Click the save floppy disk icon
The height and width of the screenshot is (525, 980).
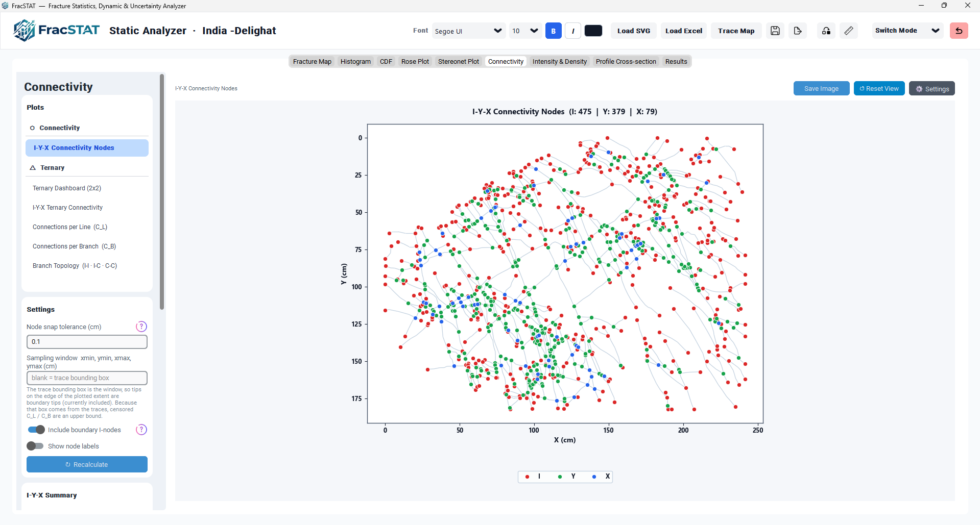tap(775, 31)
